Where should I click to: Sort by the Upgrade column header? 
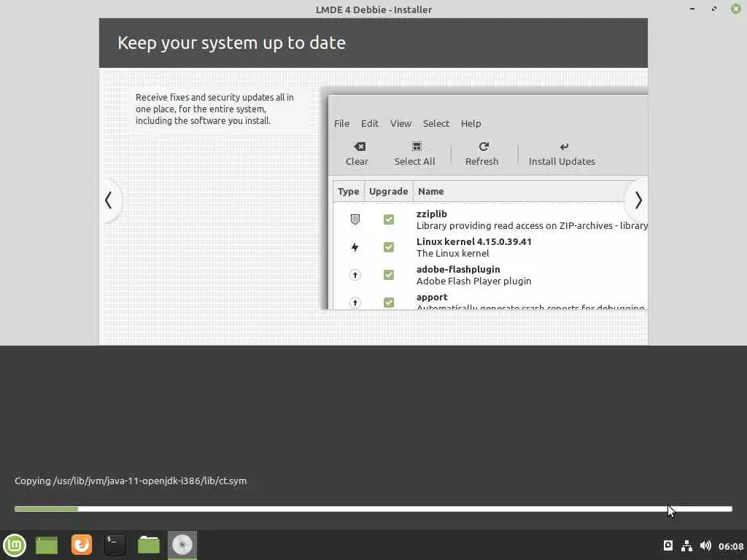[388, 192]
